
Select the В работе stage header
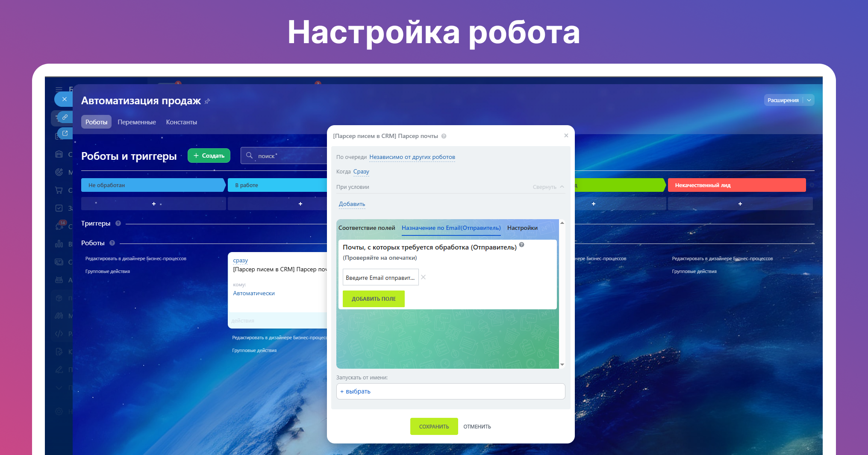tap(277, 185)
